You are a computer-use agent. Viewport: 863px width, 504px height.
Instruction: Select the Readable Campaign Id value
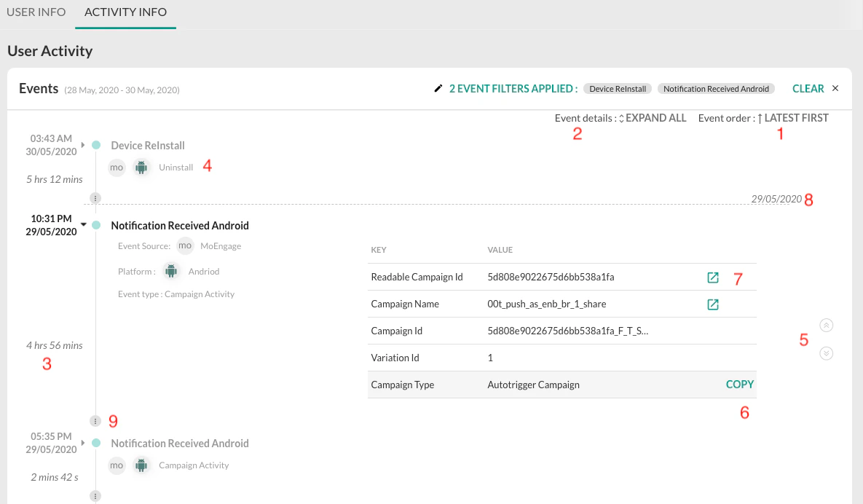click(x=551, y=277)
